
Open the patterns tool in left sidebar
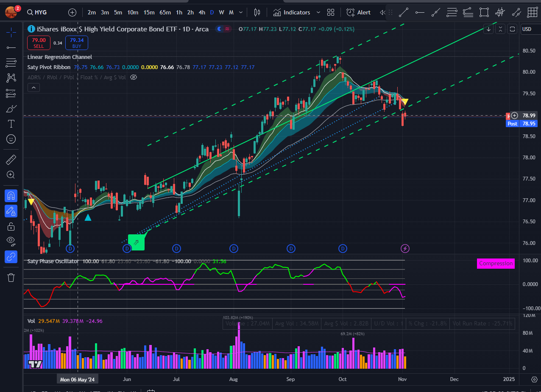point(11,78)
